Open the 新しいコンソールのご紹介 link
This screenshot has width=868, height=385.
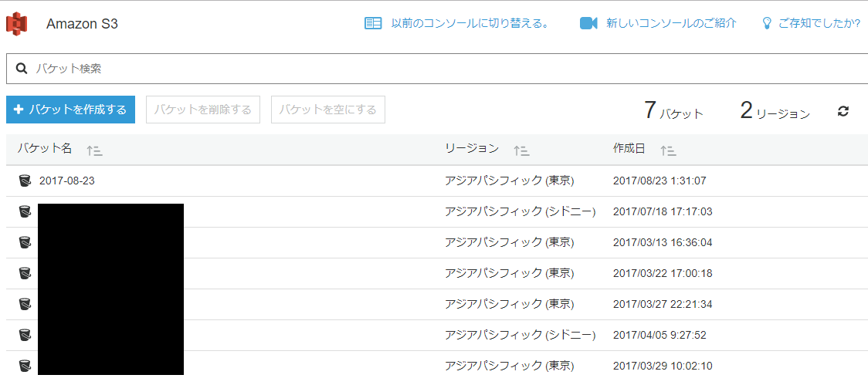(x=670, y=23)
